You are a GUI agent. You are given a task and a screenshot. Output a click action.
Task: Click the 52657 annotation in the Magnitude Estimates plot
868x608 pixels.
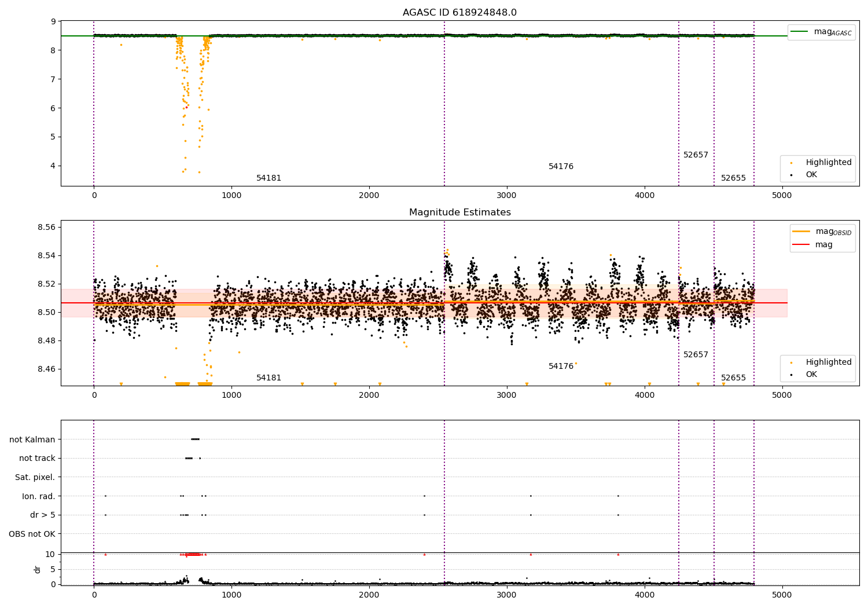[696, 355]
